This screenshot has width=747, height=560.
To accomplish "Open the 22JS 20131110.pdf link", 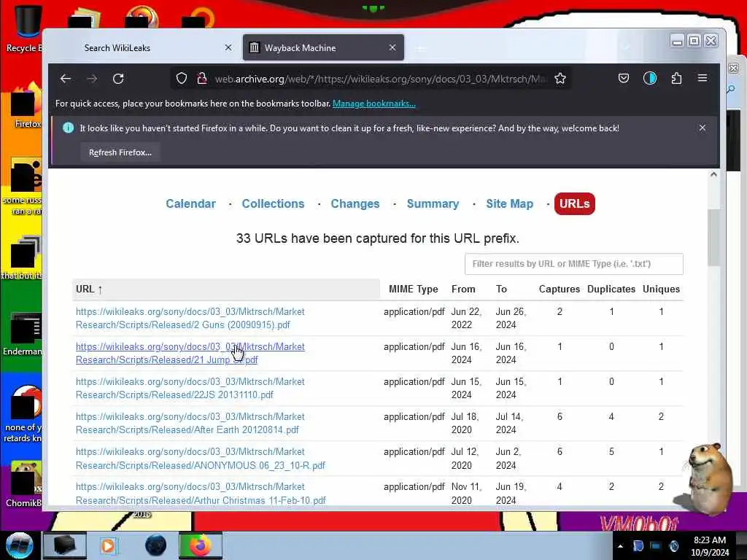I will [x=190, y=388].
